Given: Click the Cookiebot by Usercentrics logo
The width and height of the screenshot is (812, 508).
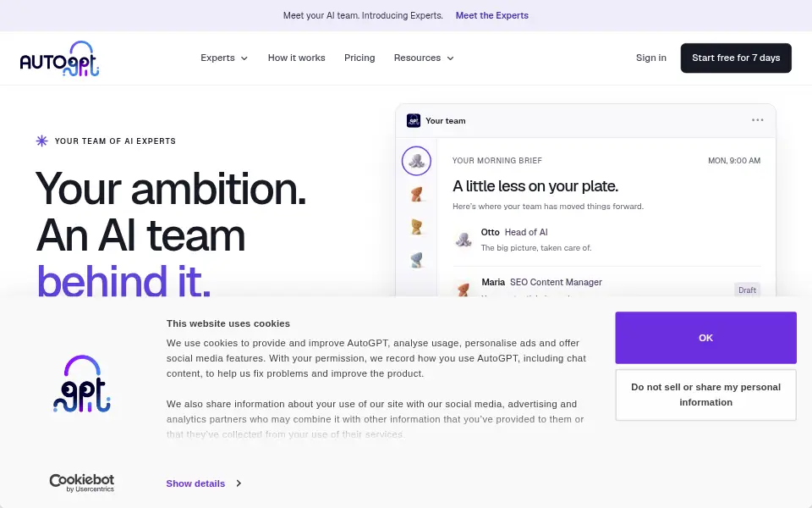Looking at the screenshot, I should point(82,483).
